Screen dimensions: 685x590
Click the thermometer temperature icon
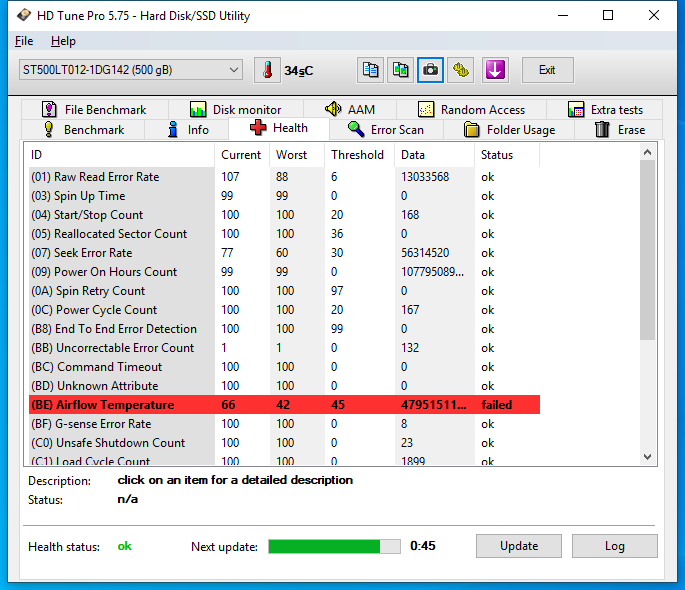pyautogui.click(x=268, y=70)
